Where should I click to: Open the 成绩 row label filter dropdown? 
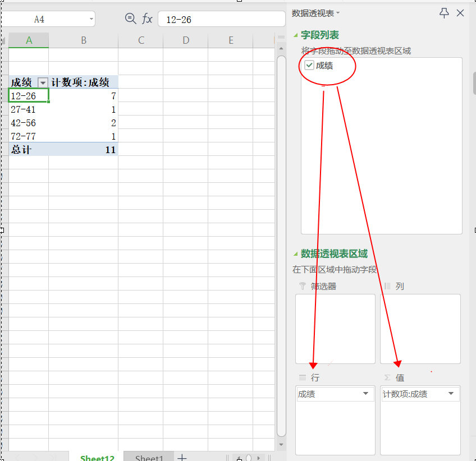tap(43, 82)
